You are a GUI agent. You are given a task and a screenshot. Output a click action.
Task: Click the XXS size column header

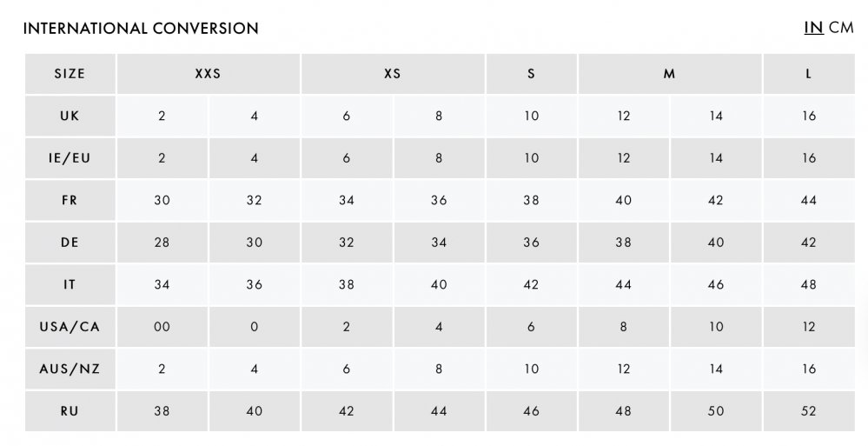tap(209, 74)
